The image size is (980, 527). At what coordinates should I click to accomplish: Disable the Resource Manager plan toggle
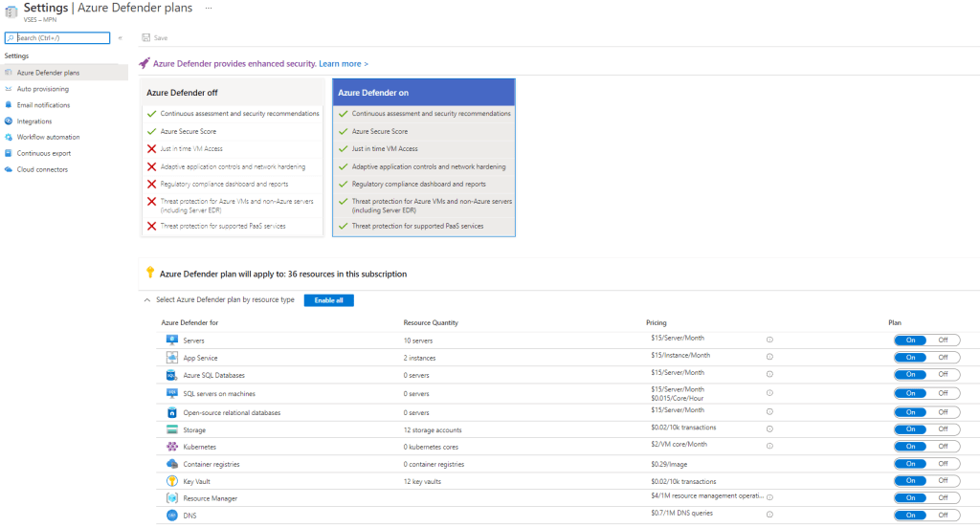943,497
